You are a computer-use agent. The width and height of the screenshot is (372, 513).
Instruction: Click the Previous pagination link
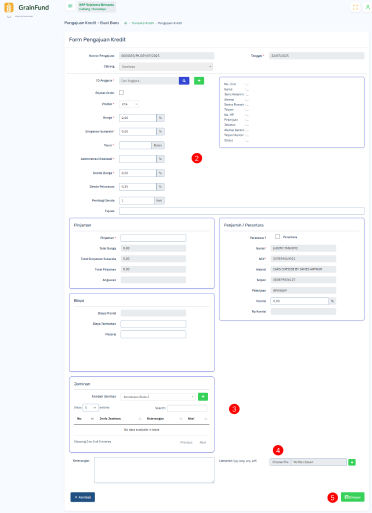point(186,442)
